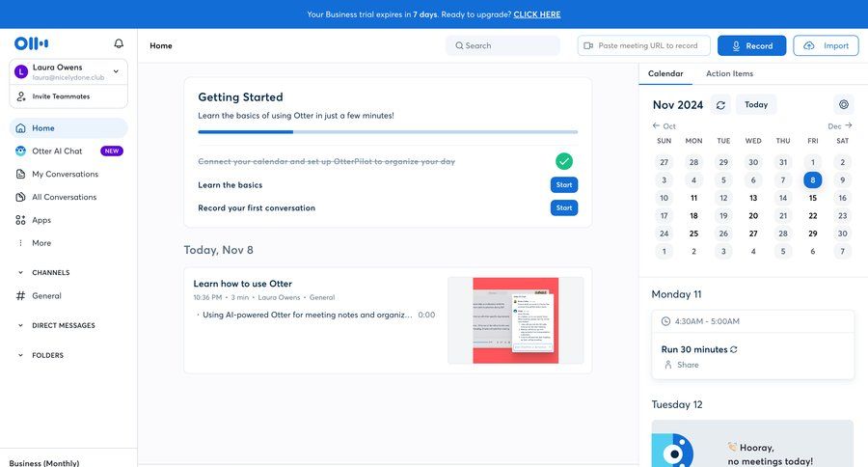868x467 pixels.
Task: Collapse the CHANNELS section
Action: [20, 272]
